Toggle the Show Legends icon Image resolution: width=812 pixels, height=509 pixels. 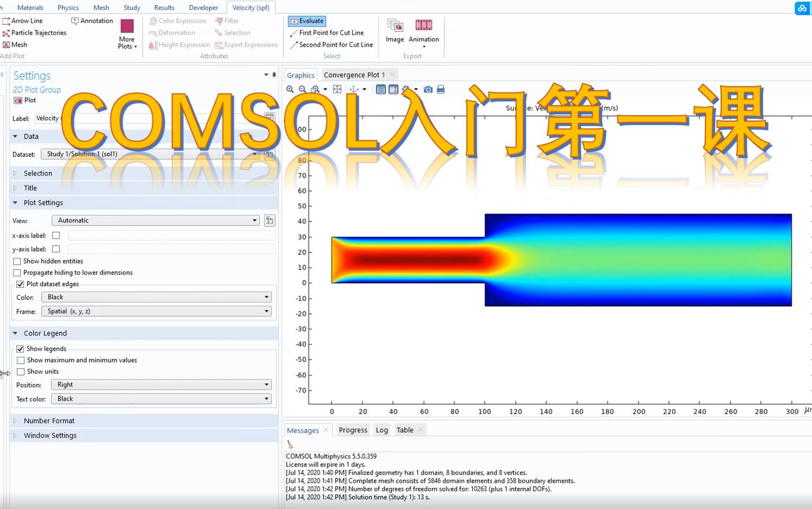click(x=393, y=89)
